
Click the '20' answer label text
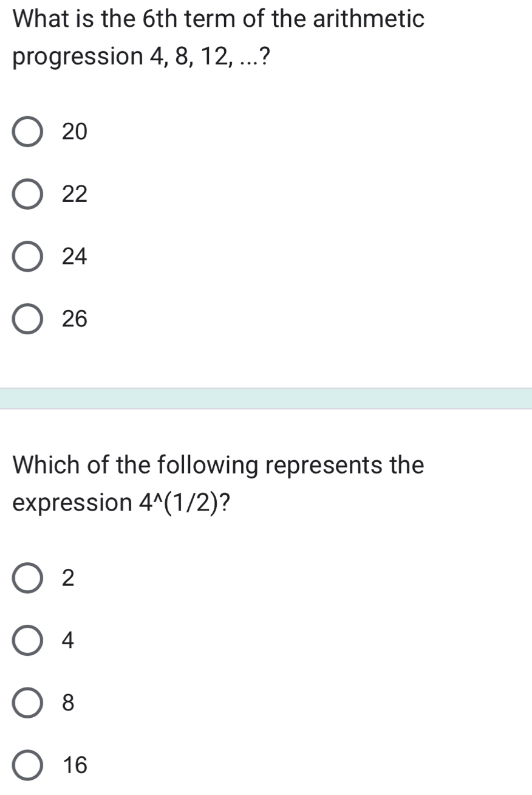coord(75,132)
